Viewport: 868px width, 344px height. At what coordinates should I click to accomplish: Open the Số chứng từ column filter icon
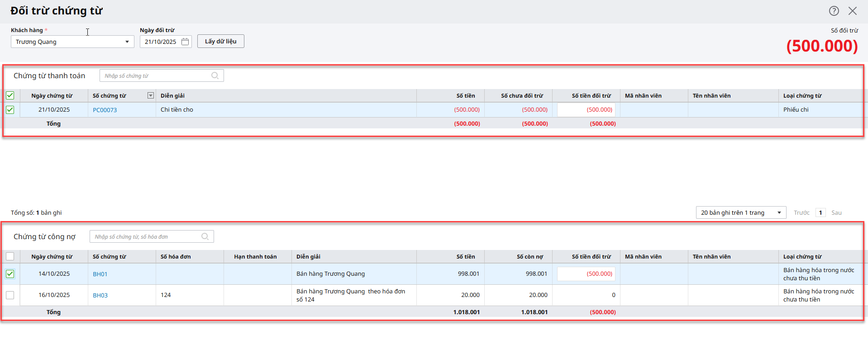[x=151, y=95]
